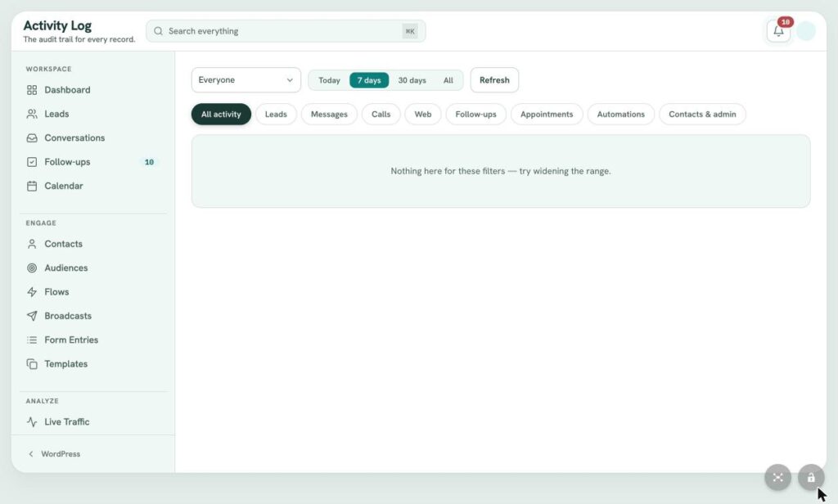This screenshot has width=838, height=504.
Task: Filter activity by Leads chip
Action: click(x=276, y=115)
